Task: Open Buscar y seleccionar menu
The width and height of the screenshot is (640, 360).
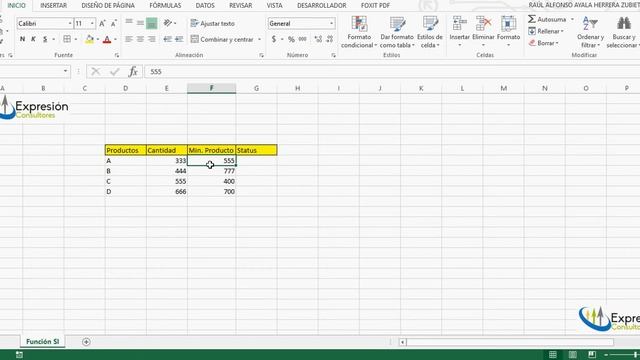Action: tap(623, 32)
